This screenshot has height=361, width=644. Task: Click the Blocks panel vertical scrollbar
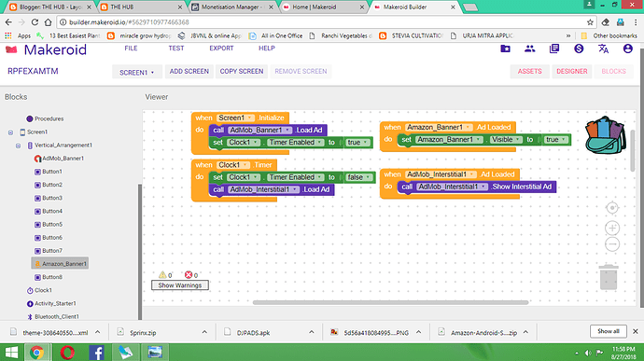(x=140, y=251)
